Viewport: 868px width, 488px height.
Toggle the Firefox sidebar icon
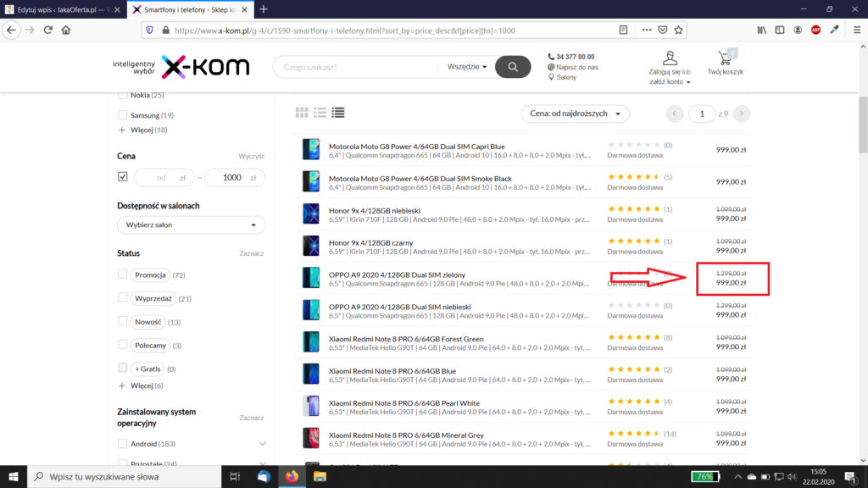click(x=780, y=30)
